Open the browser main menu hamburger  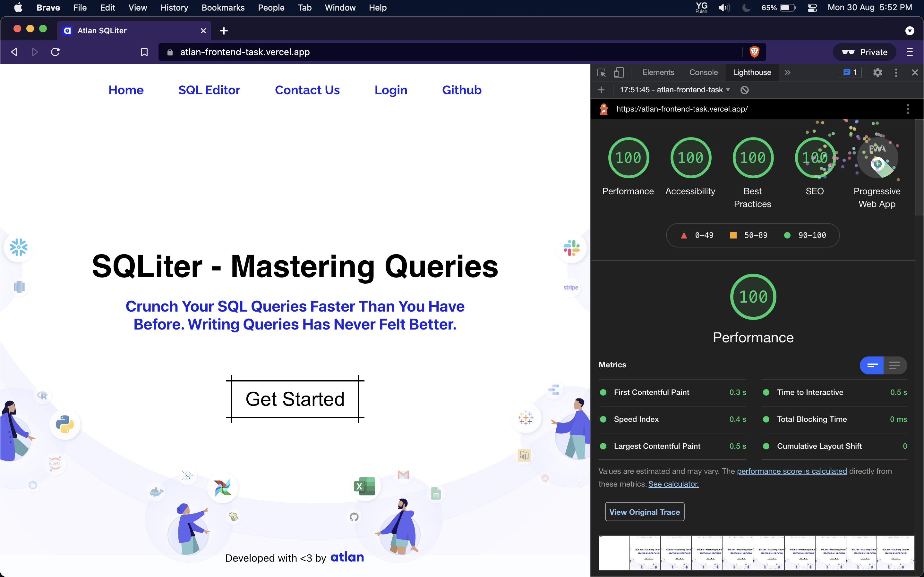(910, 52)
